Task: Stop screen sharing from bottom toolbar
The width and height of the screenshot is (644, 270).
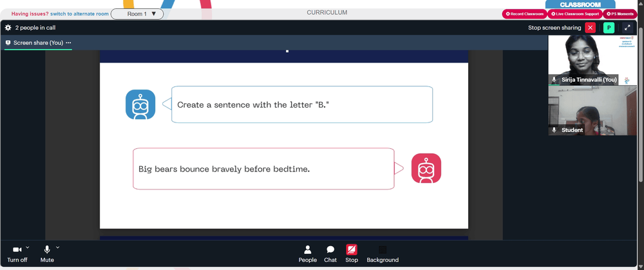Action: (x=352, y=254)
